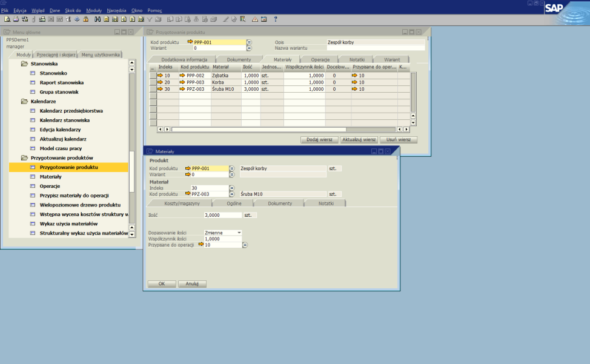Open the calendar toolbar icon
Screen dimensions: 590x364
264,19
